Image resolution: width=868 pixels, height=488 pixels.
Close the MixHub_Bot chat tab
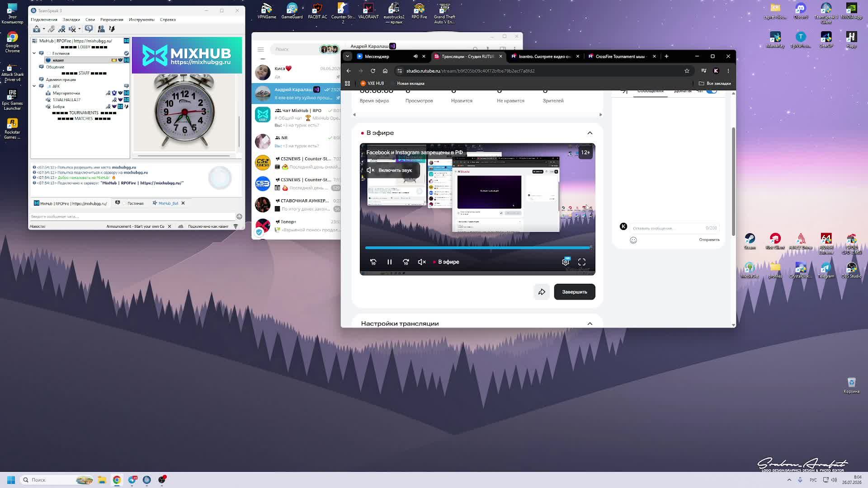(x=183, y=203)
